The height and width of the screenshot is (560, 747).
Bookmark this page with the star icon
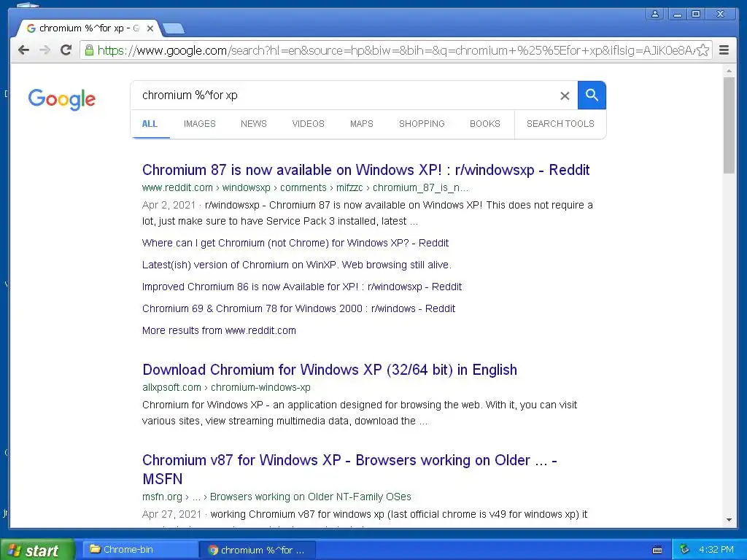(x=703, y=50)
